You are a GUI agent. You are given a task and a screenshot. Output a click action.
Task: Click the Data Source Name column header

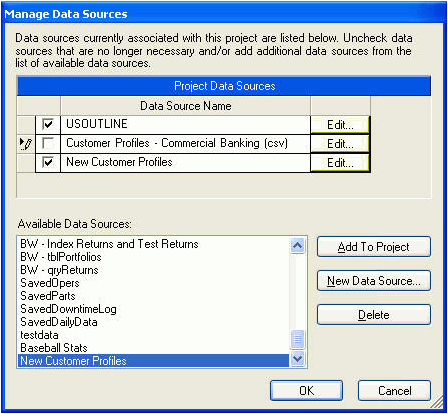pos(186,106)
